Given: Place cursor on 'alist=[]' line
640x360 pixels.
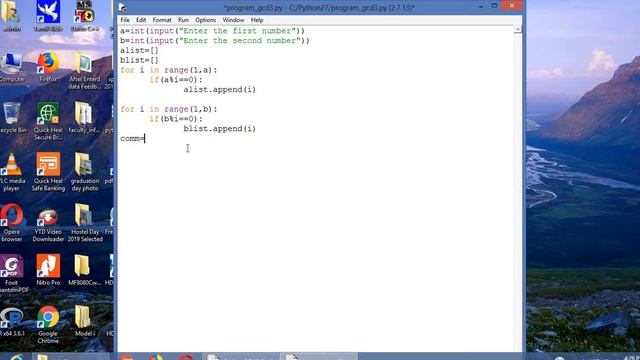Looking at the screenshot, I should click(139, 51).
